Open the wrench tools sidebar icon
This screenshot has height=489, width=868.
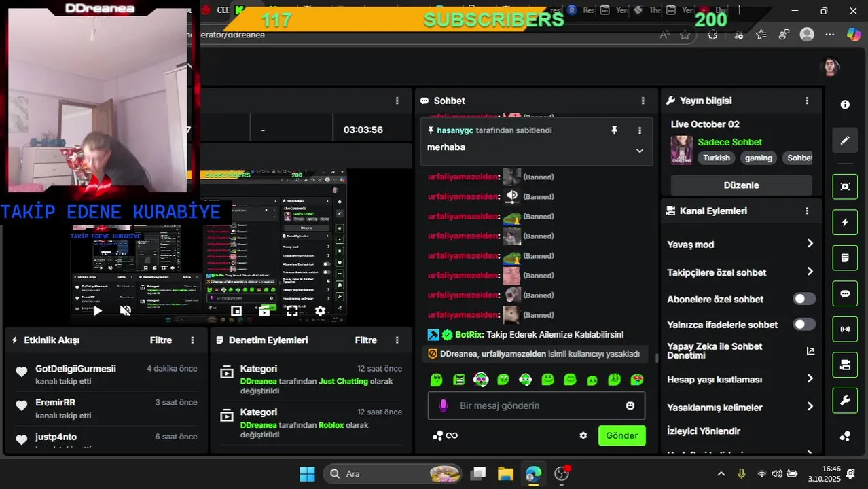point(845,401)
